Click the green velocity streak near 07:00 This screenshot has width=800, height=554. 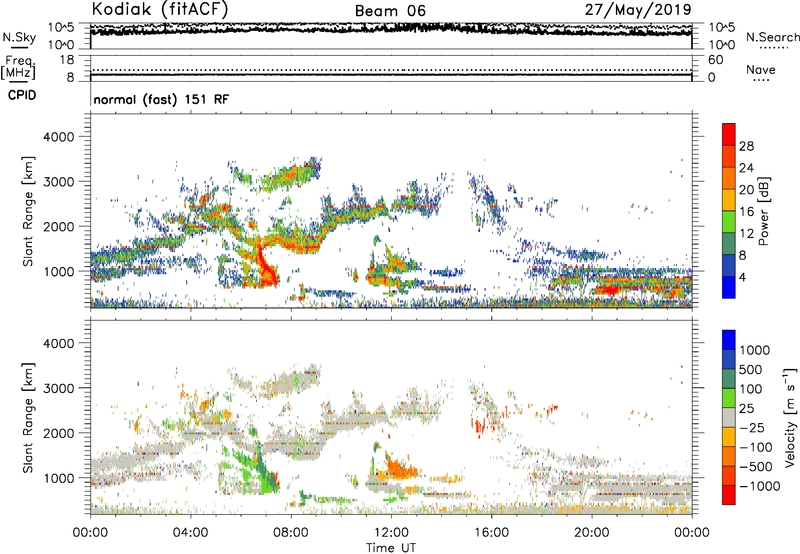click(x=265, y=469)
